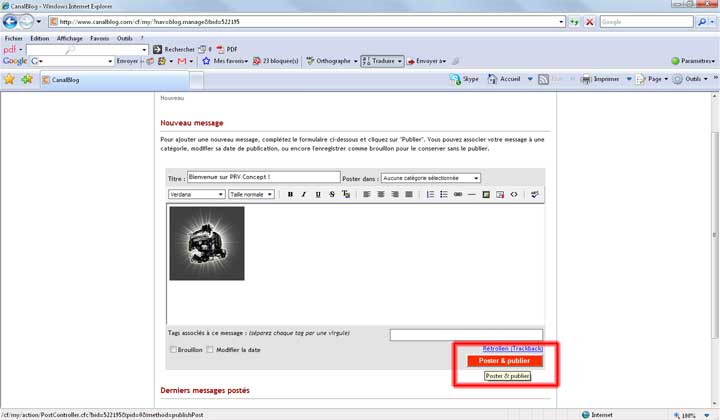Insert a bulleted list

[x=444, y=195]
